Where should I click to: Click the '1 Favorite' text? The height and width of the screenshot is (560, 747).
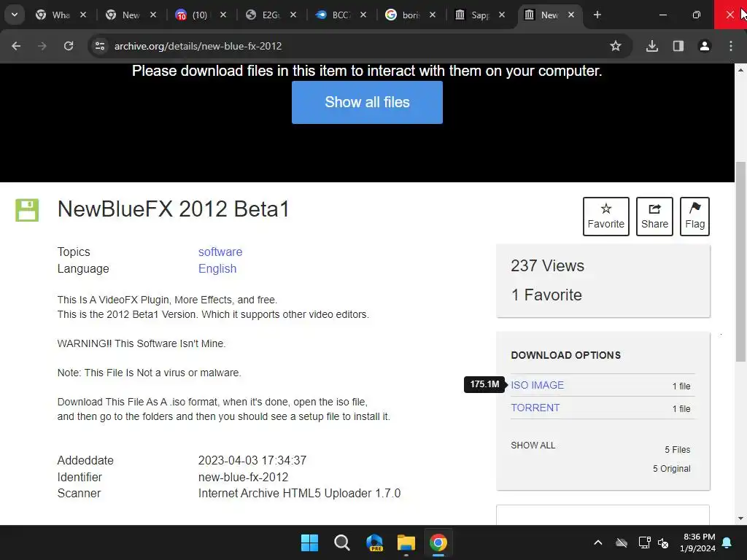click(546, 295)
